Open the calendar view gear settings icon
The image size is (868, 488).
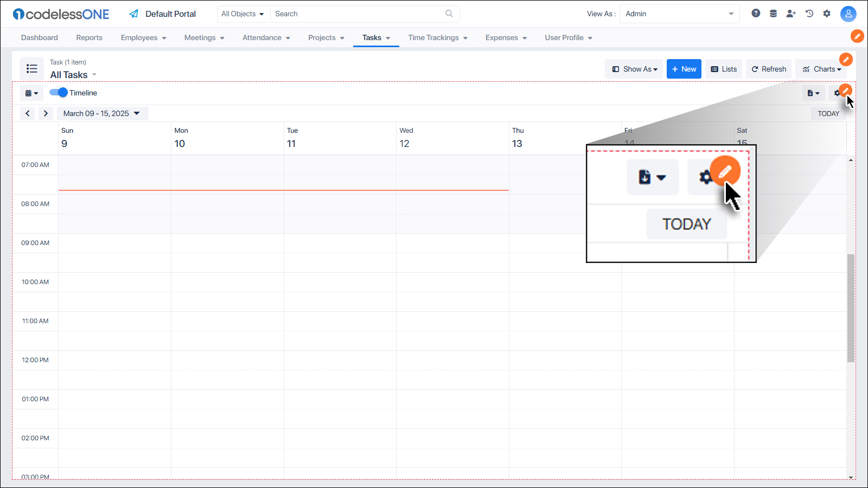(837, 93)
